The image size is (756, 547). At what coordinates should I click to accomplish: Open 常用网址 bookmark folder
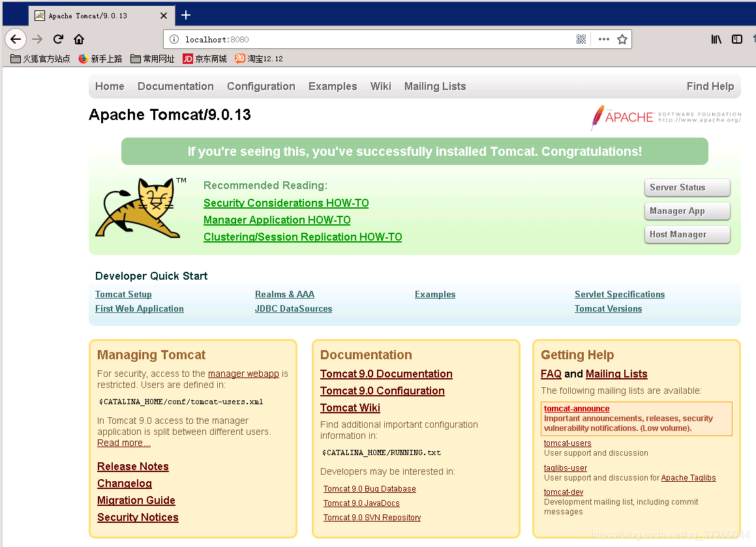click(x=153, y=59)
